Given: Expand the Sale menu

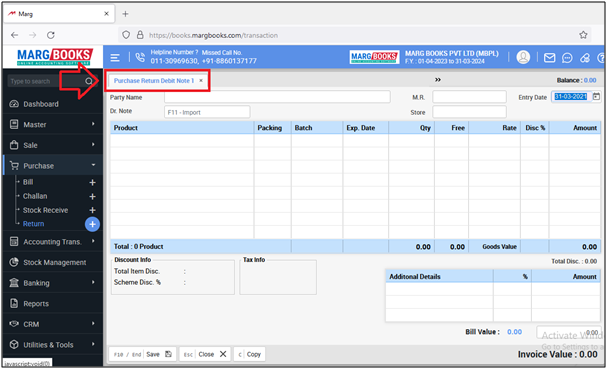Looking at the screenshot, I should 53,145.
